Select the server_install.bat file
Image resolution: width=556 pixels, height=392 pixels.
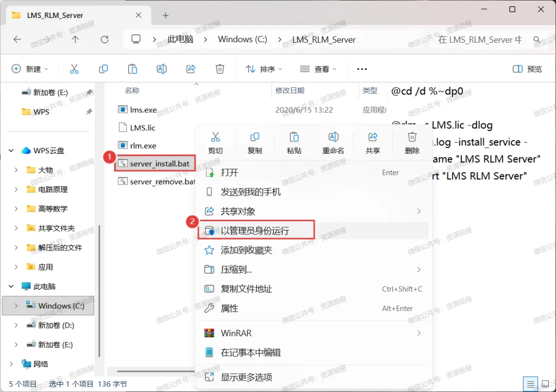click(155, 164)
